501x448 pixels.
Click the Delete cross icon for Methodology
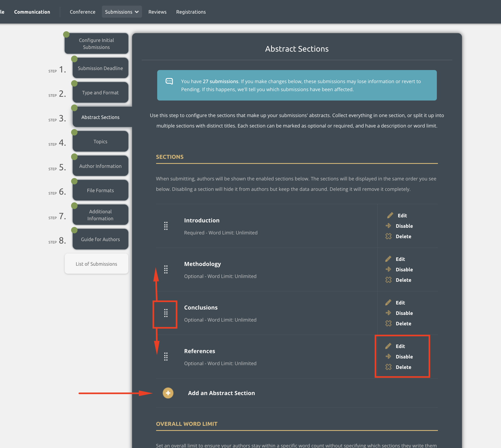(x=388, y=280)
